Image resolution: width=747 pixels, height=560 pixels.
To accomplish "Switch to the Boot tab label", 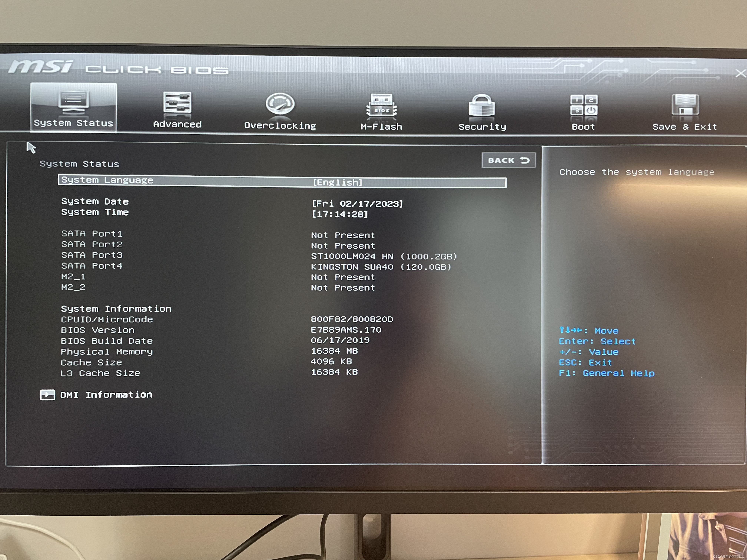I will (x=583, y=127).
